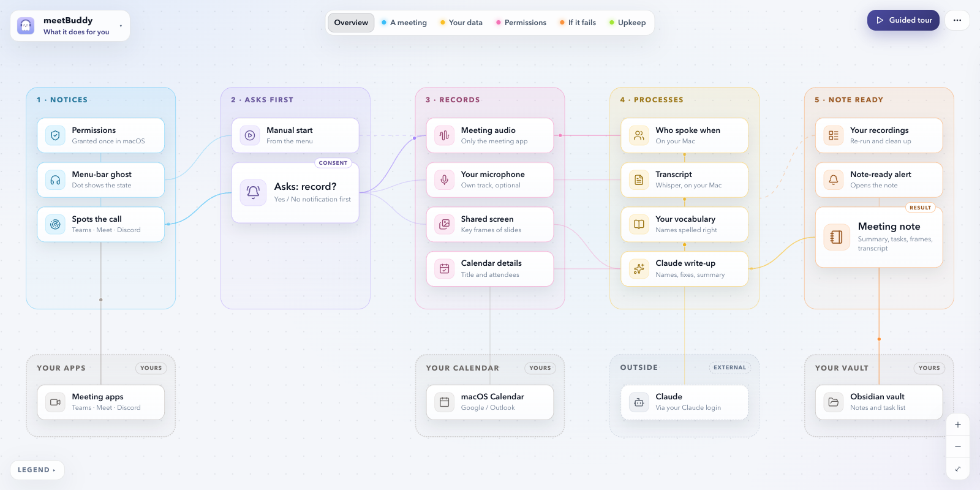Switch to the A meeting tab
This screenshot has height=490, width=980.
(x=404, y=23)
